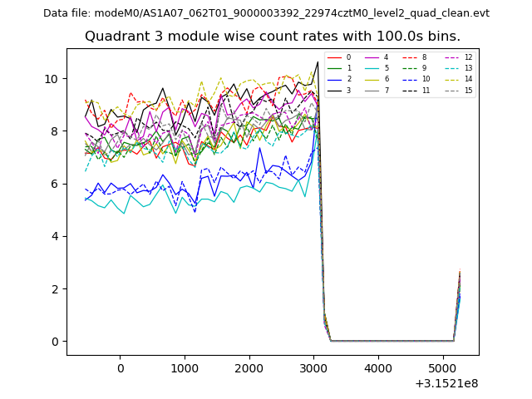This screenshot has height=399, width=532.
Task: Click the x-axis tick label 5000
Action: coord(442,368)
